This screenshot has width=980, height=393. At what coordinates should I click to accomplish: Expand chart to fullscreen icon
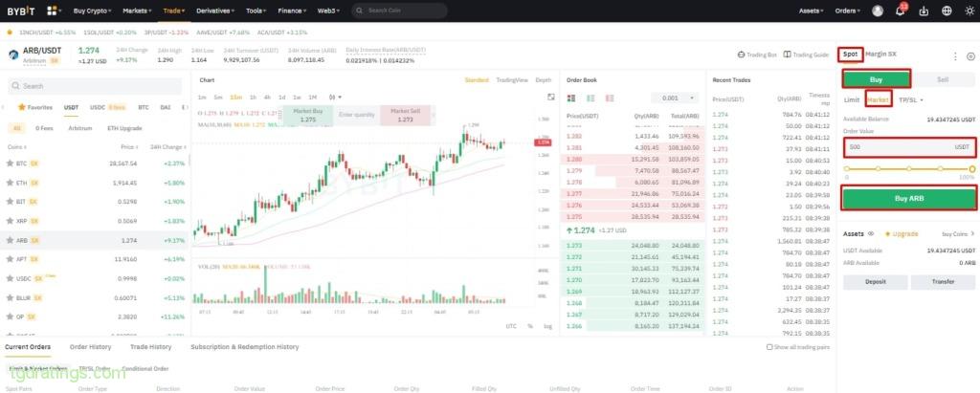[x=550, y=97]
